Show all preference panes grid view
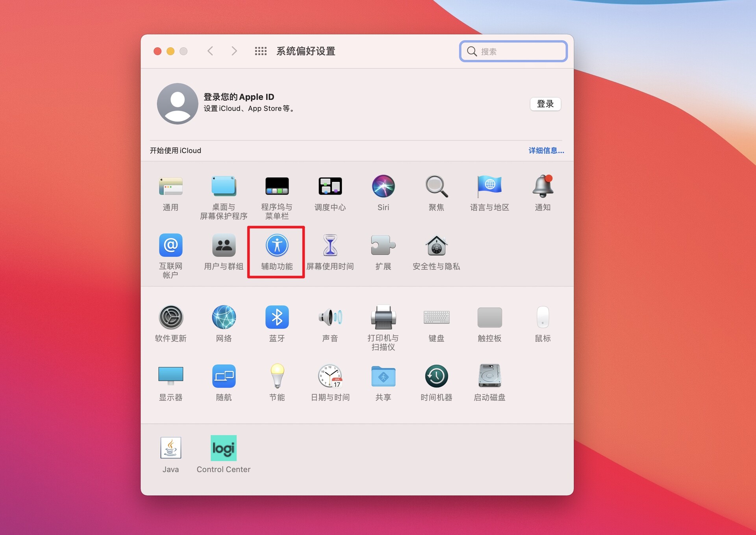 click(x=261, y=51)
